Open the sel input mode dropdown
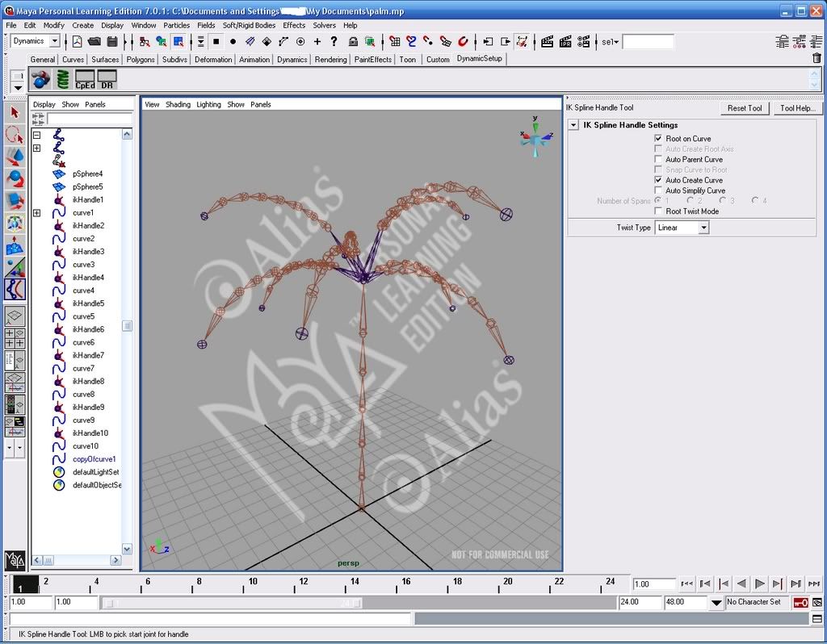827x644 pixels. tap(610, 42)
